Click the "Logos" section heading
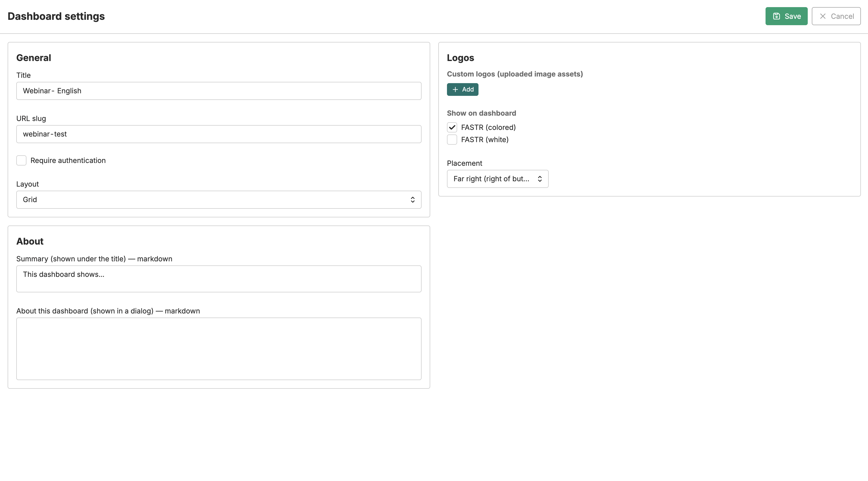Viewport: 868px width, 481px height. pyautogui.click(x=460, y=58)
